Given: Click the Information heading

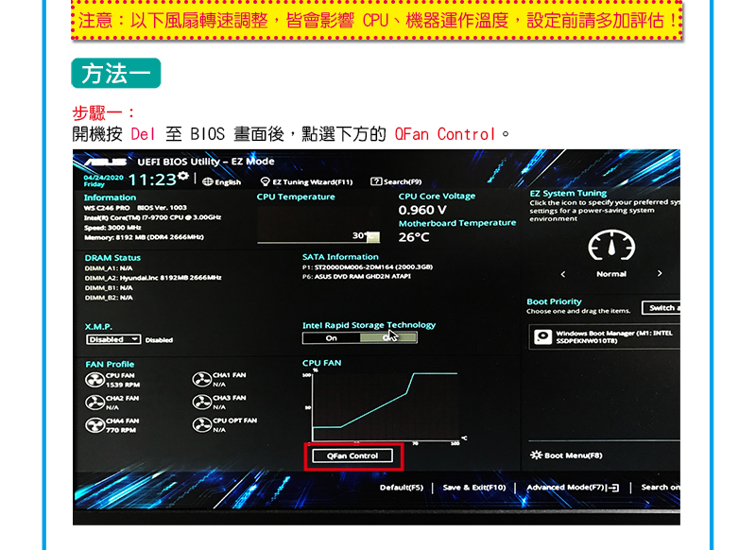Looking at the screenshot, I should tap(110, 198).
